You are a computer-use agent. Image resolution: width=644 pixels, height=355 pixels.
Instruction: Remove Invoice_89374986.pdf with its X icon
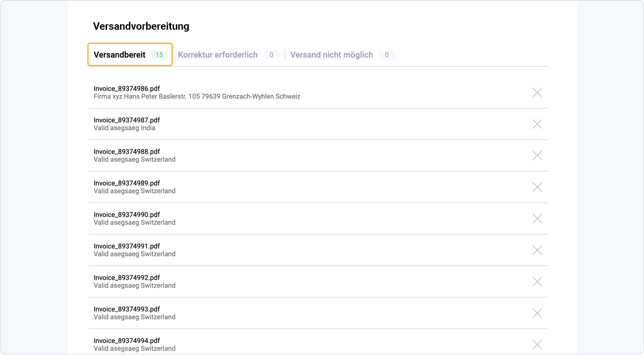click(x=537, y=93)
